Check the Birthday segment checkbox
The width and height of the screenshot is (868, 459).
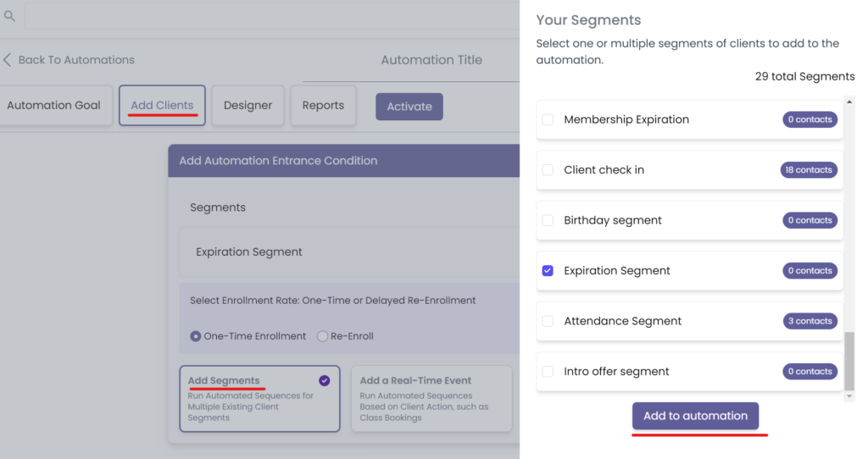548,221
